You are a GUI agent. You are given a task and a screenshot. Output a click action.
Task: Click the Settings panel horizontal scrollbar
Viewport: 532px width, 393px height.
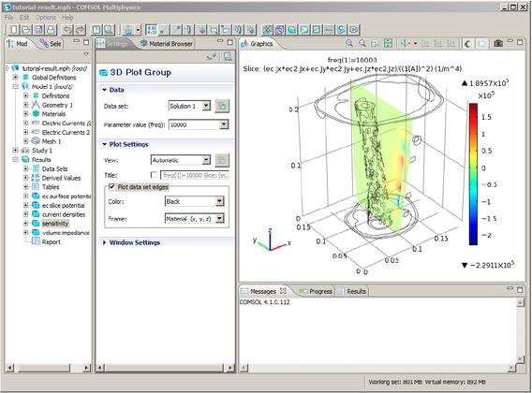point(164,368)
